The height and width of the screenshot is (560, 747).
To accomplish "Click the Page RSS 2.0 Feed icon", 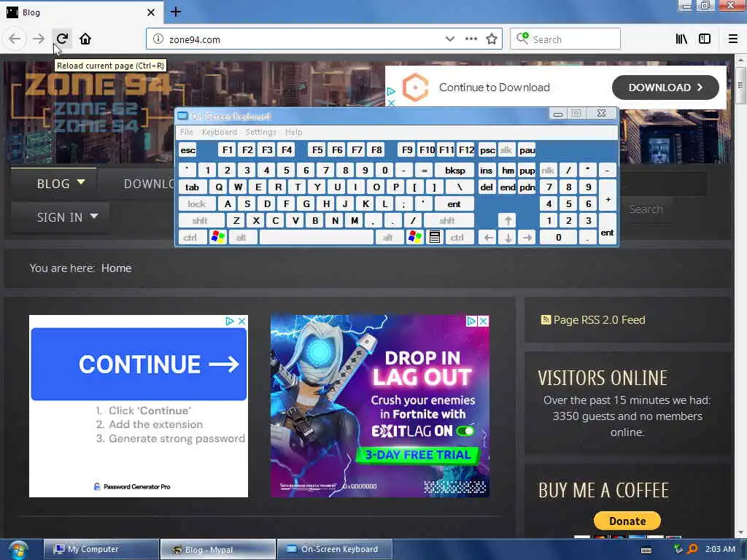I will click(546, 320).
